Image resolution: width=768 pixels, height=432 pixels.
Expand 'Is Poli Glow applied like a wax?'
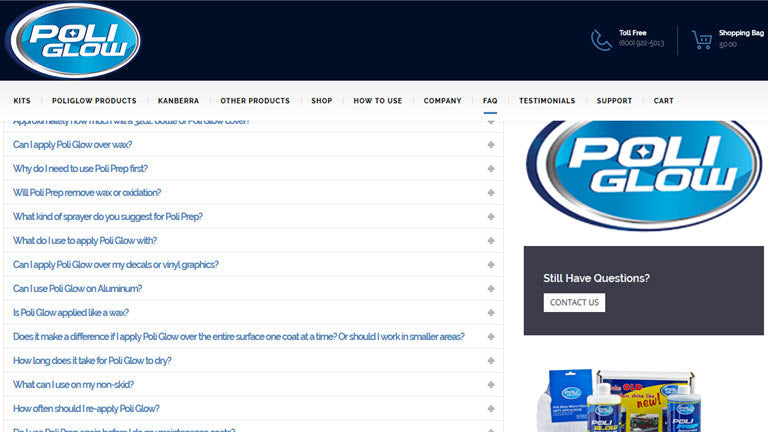click(x=254, y=312)
